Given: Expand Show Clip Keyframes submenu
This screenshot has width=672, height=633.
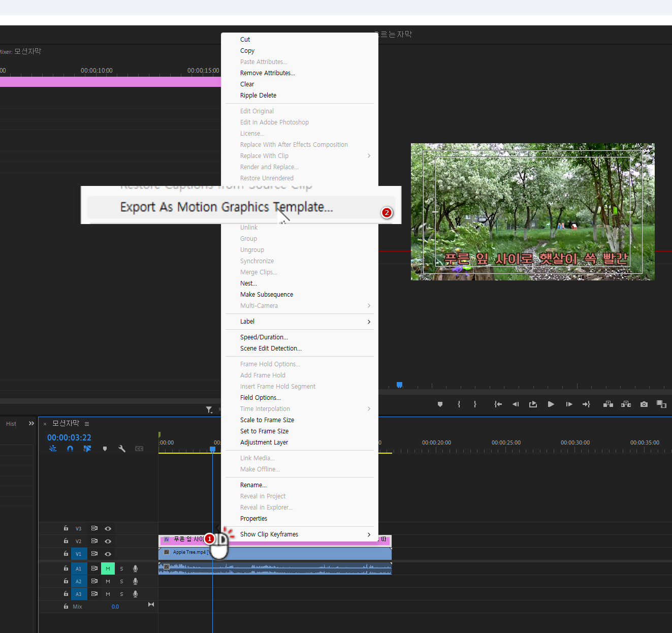Looking at the screenshot, I should 300,534.
